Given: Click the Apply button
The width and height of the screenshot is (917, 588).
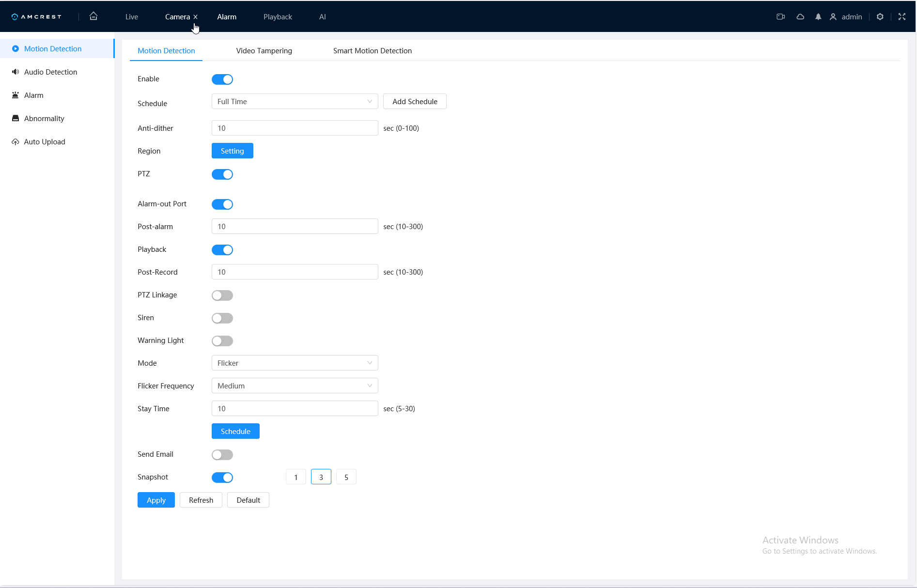Looking at the screenshot, I should coord(156,500).
